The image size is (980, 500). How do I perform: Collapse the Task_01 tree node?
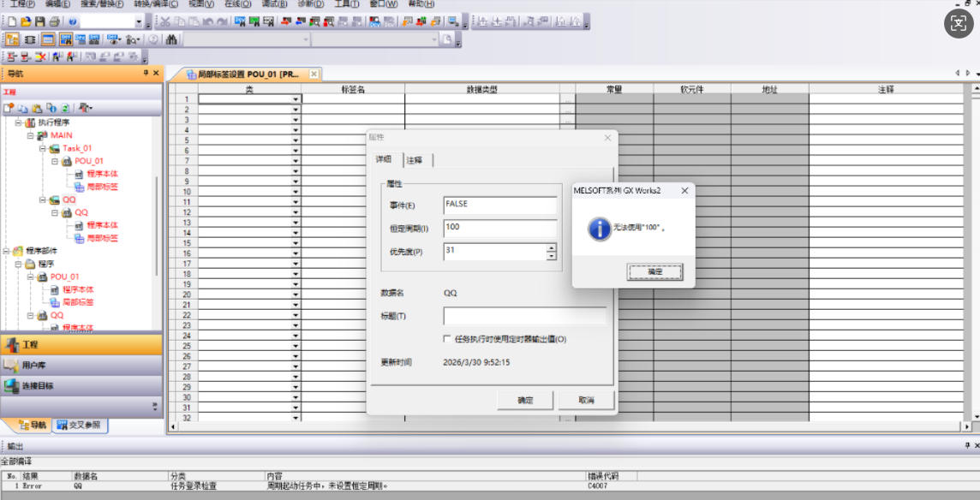point(42,148)
